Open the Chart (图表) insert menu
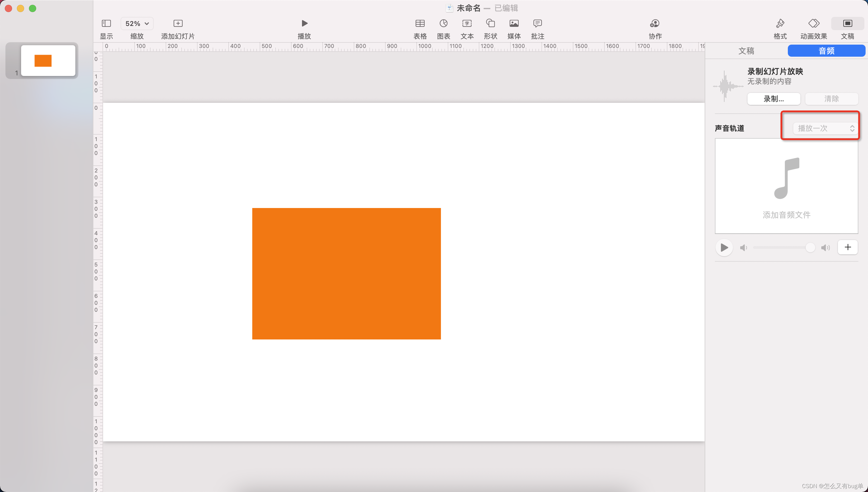868x492 pixels. coord(443,23)
